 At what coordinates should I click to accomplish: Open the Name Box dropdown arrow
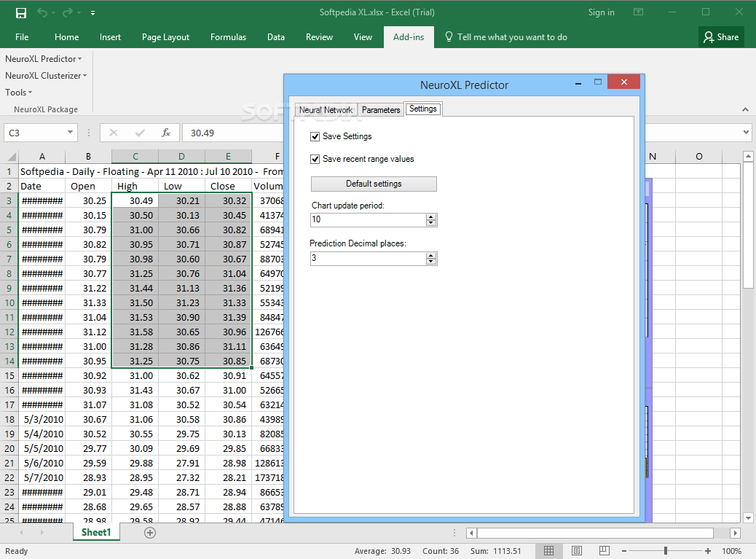click(71, 132)
